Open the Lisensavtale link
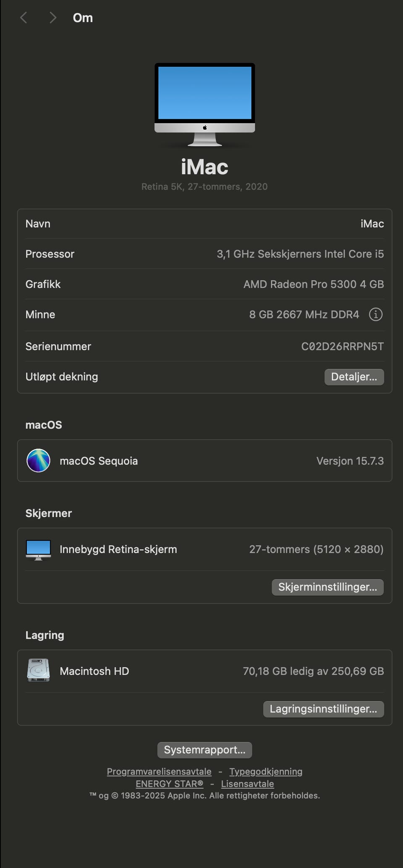The image size is (403, 868). coord(247,784)
